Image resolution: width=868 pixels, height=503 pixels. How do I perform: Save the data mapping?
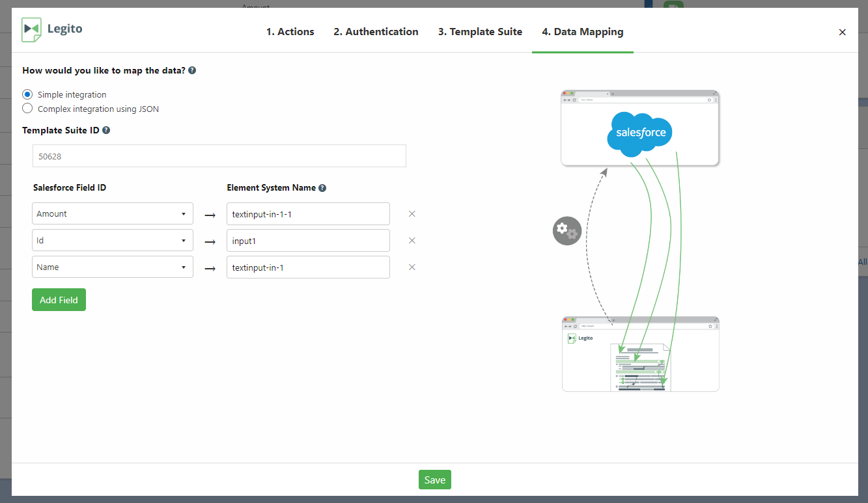coord(435,480)
